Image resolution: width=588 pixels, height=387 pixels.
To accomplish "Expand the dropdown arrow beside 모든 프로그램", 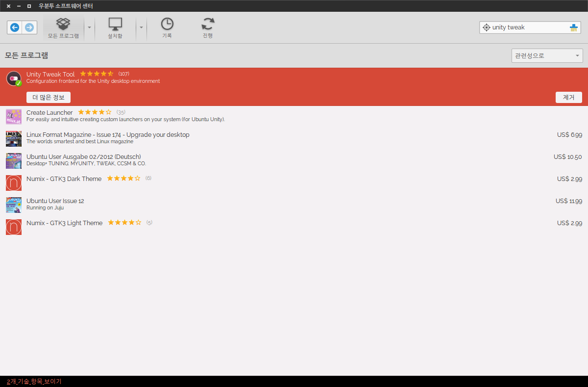I will (x=89, y=27).
